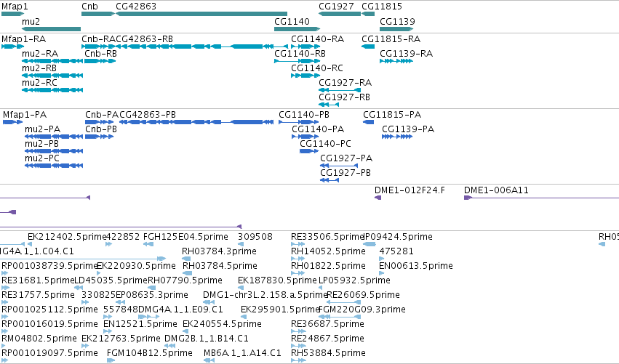The width and height of the screenshot is (619, 364).
Task: Select the CG11815 gene feature
Action: [x=368, y=14]
